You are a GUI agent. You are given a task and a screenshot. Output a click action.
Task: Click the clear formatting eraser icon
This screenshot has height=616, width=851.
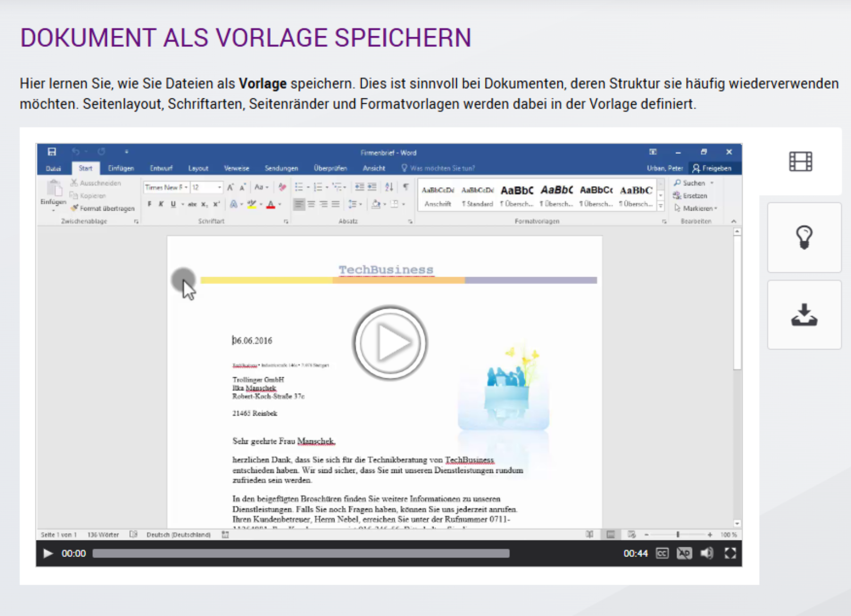click(282, 187)
